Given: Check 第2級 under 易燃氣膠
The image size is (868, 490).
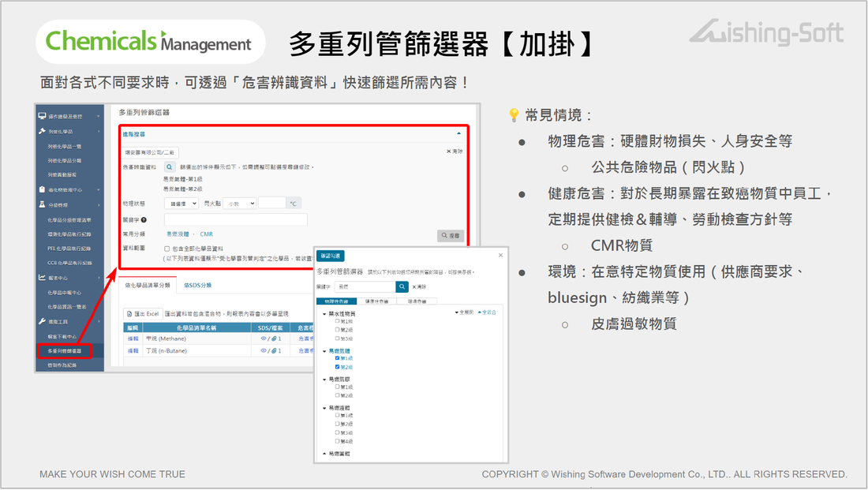Looking at the screenshot, I should [337, 395].
